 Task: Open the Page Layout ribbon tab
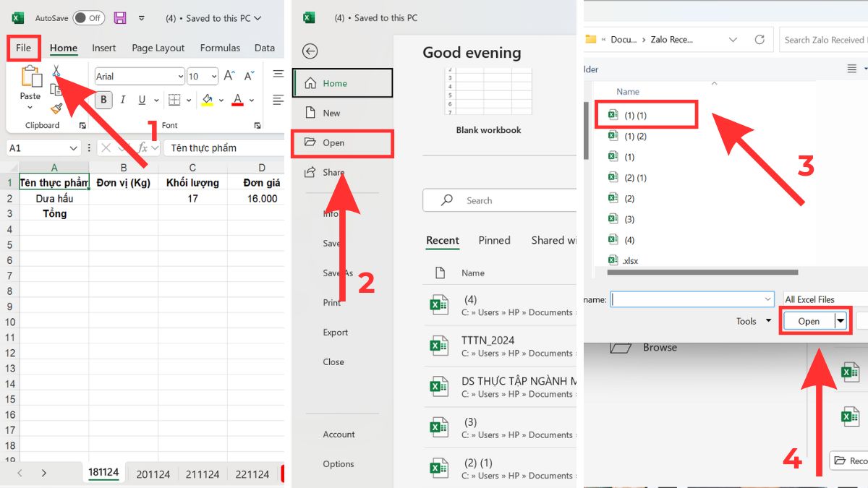[x=158, y=48]
